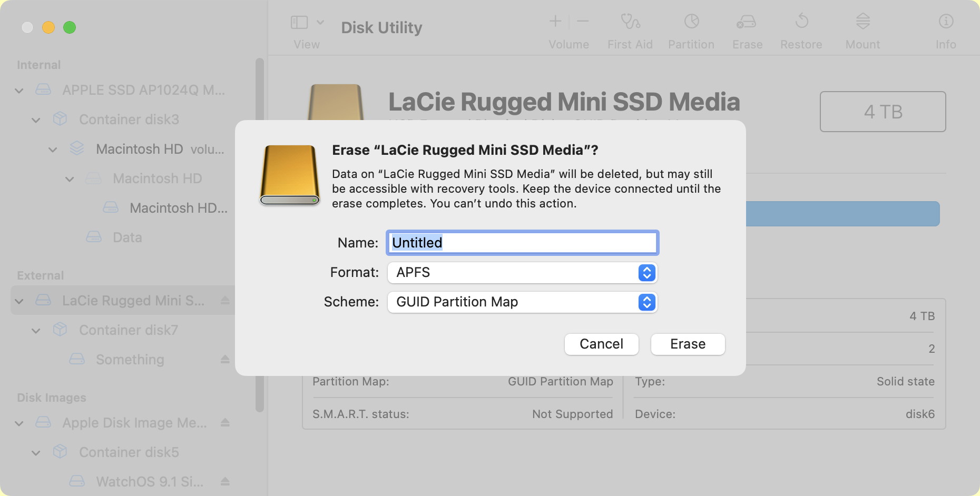Eject the Apple Disk Image Media

(225, 423)
